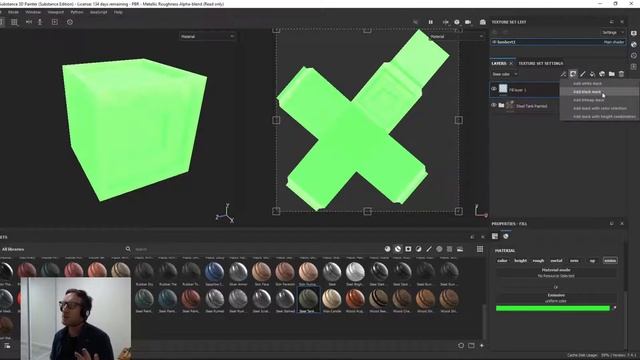The image size is (640, 360).
Task: Toggle the height channel button
Action: pyautogui.click(x=520, y=260)
